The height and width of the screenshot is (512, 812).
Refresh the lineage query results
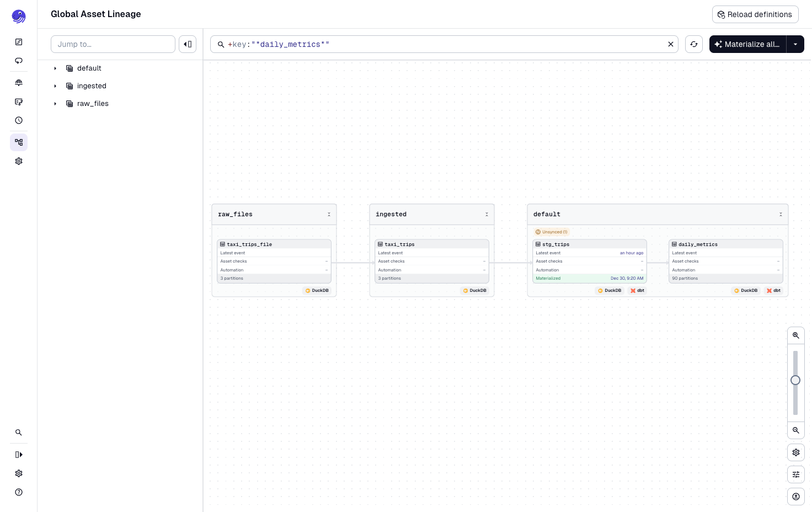coord(694,44)
